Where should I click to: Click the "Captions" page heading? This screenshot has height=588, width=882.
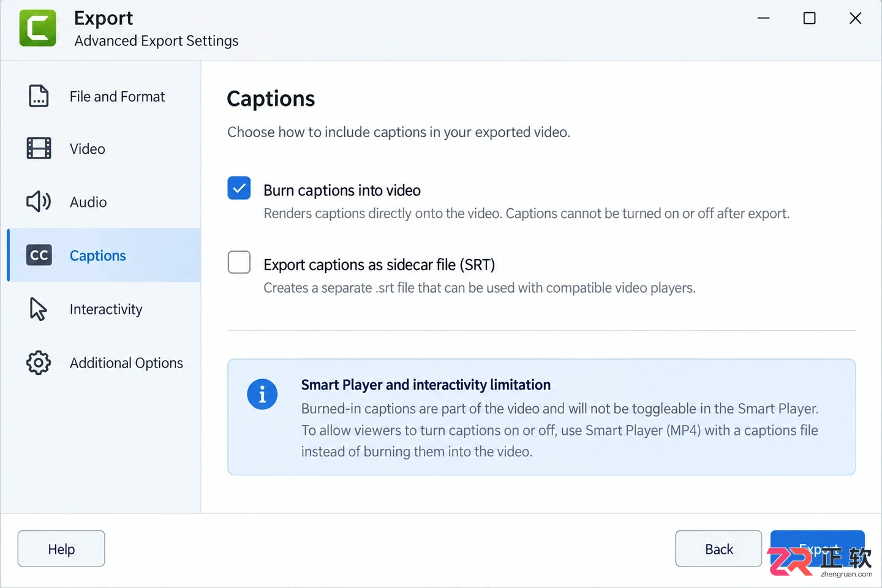[271, 99]
